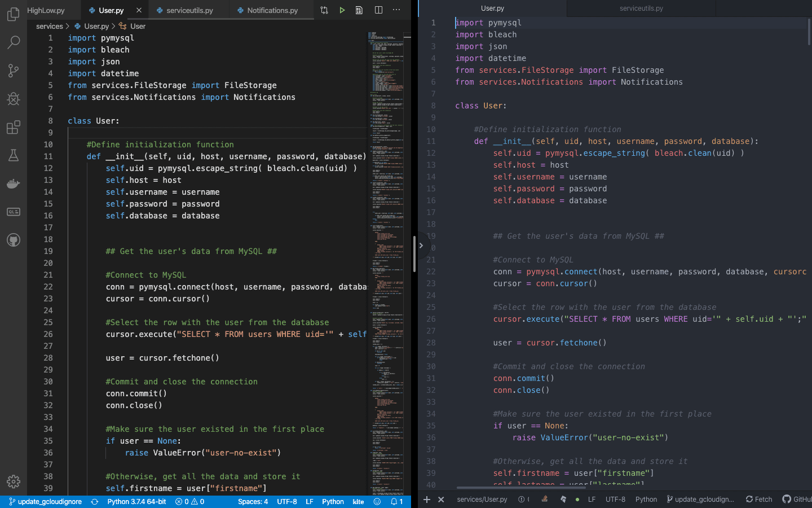Open the Explorer view in activity bar
The image size is (812, 508).
click(14, 14)
